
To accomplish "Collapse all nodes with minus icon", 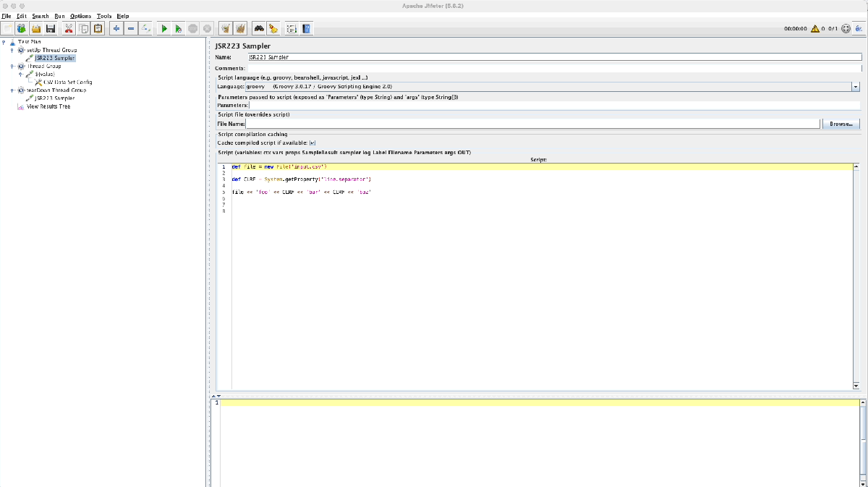I will pyautogui.click(x=131, y=28).
